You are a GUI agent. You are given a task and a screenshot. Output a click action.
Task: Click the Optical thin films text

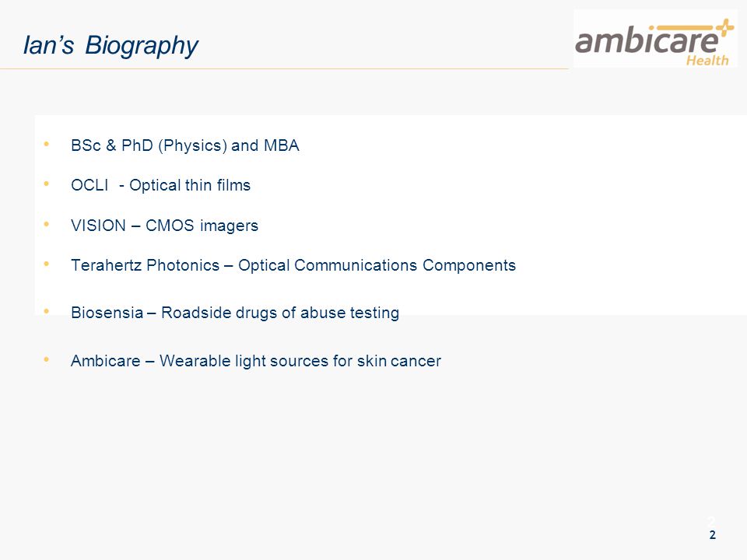(190, 185)
